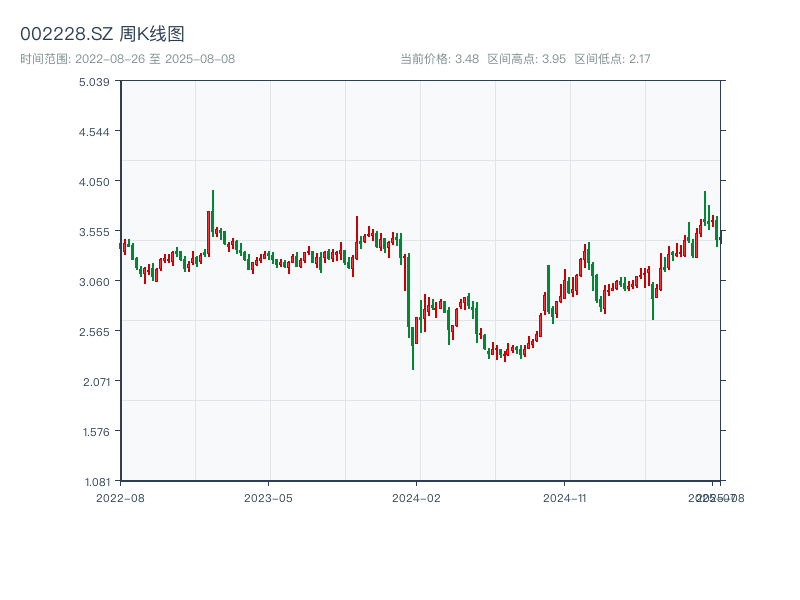
Task: Select the 2022-08 x-axis date label
Action: click(x=120, y=497)
